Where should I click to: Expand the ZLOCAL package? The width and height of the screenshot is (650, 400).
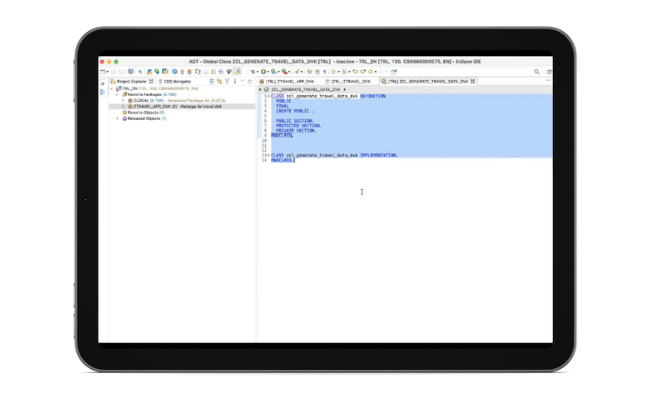click(123, 101)
